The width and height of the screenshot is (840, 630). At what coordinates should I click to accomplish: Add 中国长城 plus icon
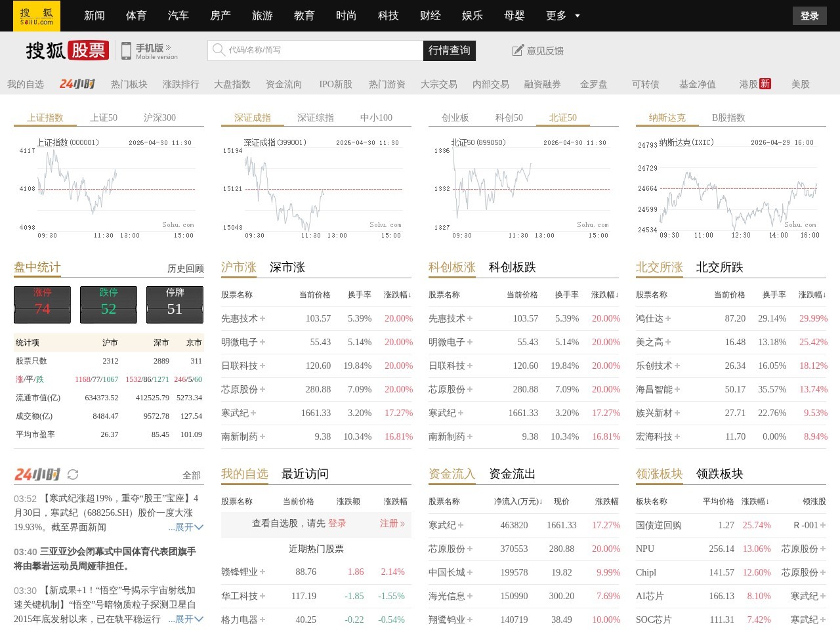pos(470,572)
